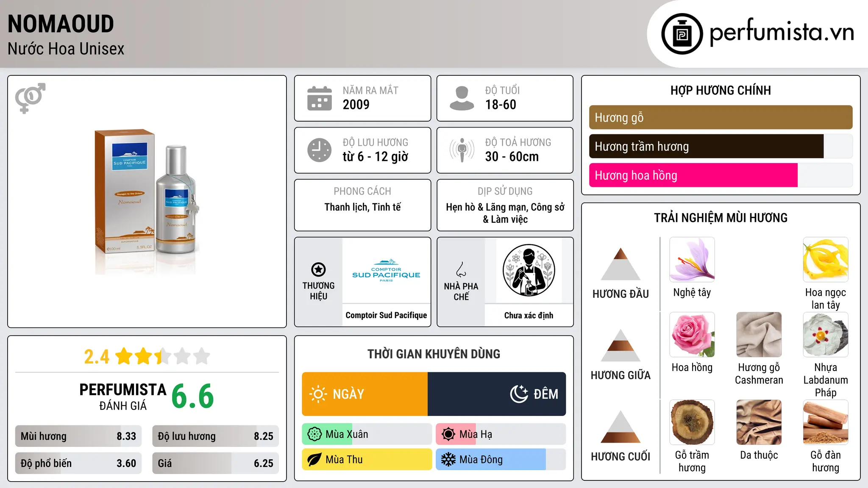Click the person icon beside Độ tuổi
Viewport: 868px width, 488px height.
(462, 98)
